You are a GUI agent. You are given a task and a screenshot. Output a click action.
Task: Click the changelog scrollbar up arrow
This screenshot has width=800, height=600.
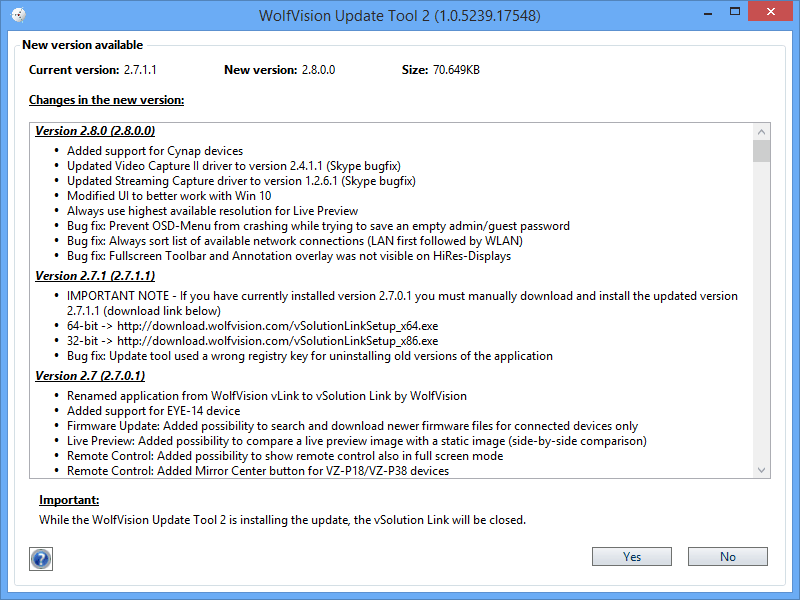pos(761,132)
